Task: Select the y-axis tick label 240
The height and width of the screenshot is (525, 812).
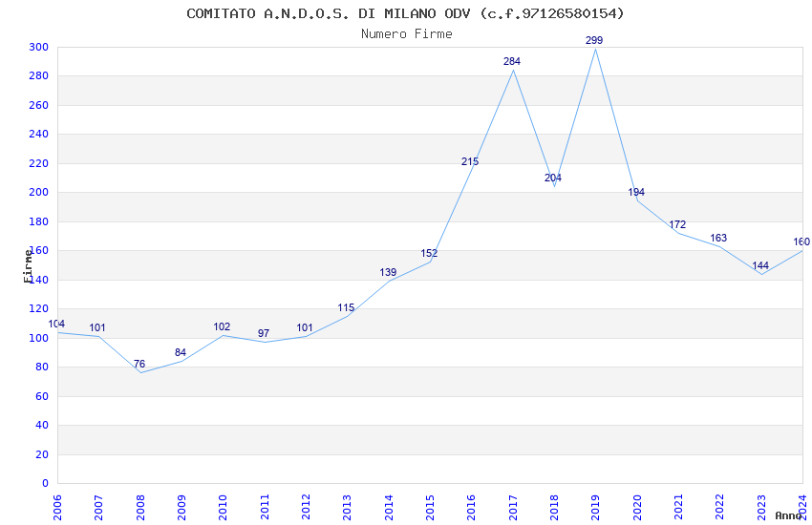Action: (x=39, y=134)
